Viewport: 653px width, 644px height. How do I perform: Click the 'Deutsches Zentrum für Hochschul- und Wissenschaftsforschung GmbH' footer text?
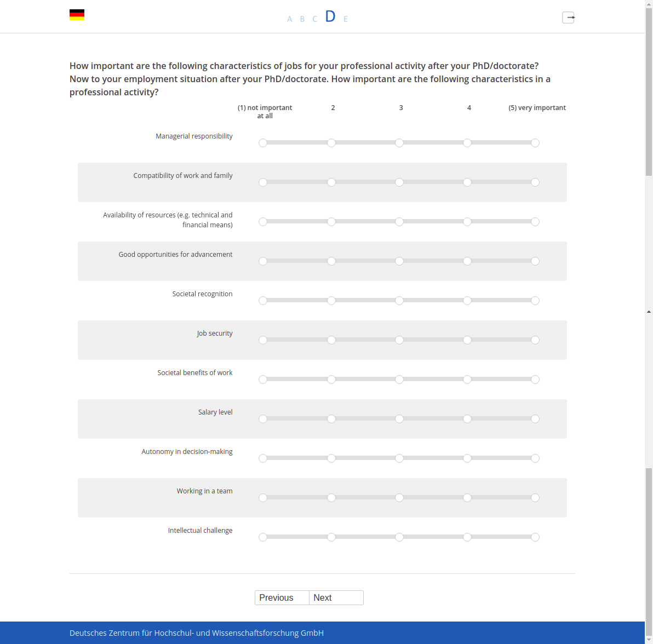[197, 633]
